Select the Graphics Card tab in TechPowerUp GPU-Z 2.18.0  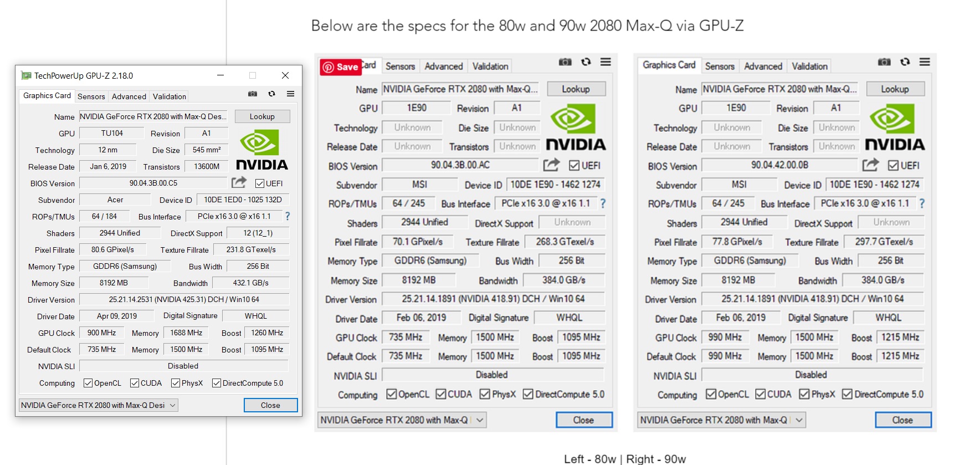(47, 95)
